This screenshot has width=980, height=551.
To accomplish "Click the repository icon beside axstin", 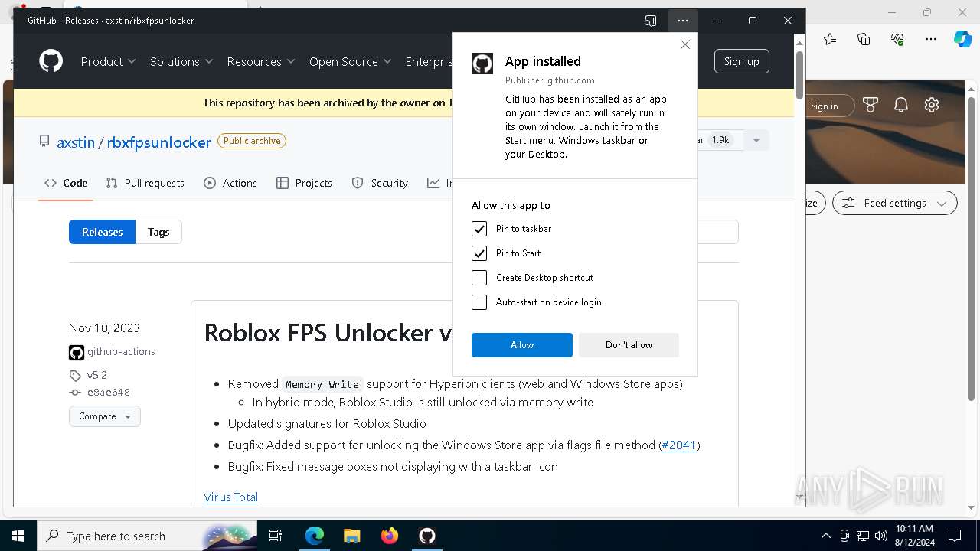I will point(44,142).
